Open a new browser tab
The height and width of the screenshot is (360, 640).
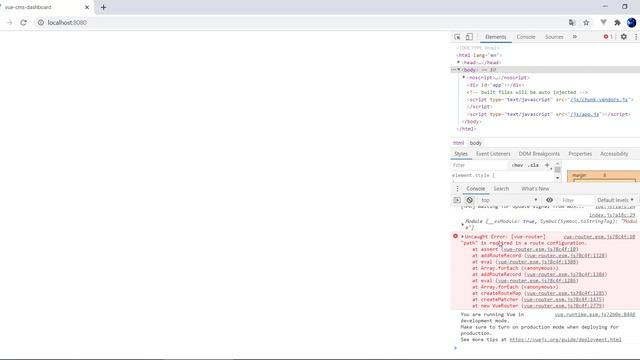(103, 7)
